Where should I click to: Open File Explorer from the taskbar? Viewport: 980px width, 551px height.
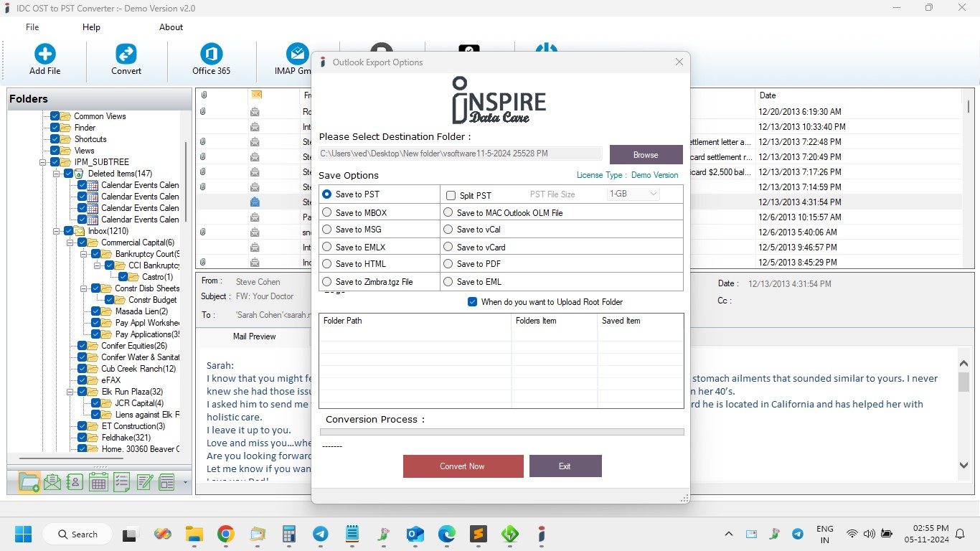(x=194, y=534)
